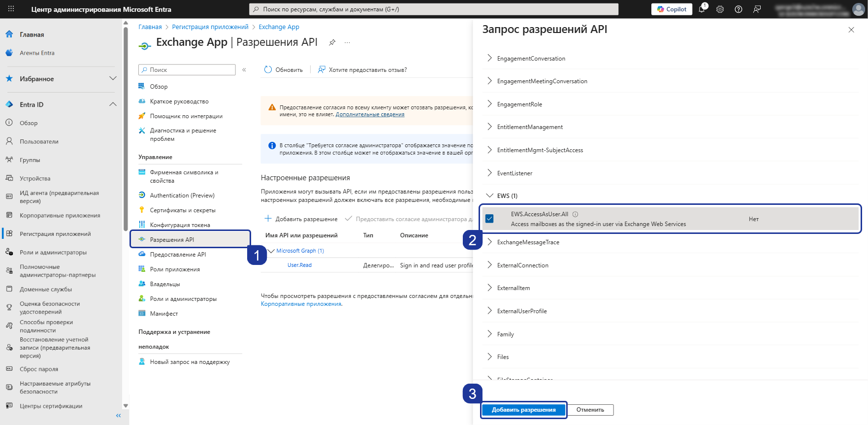Open Сброс пароля in sidebar
Image resolution: width=868 pixels, height=425 pixels.
coord(38,369)
